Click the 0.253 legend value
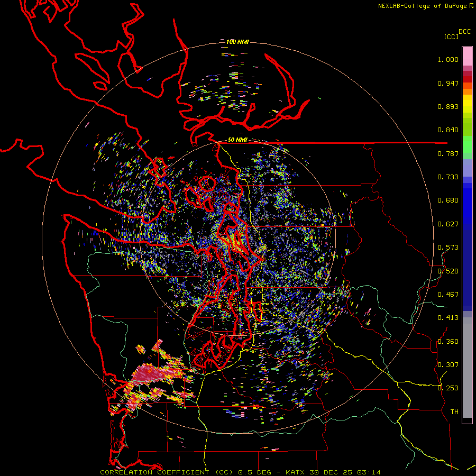Image resolution: width=476 pixels, height=476 pixels. 448,388
